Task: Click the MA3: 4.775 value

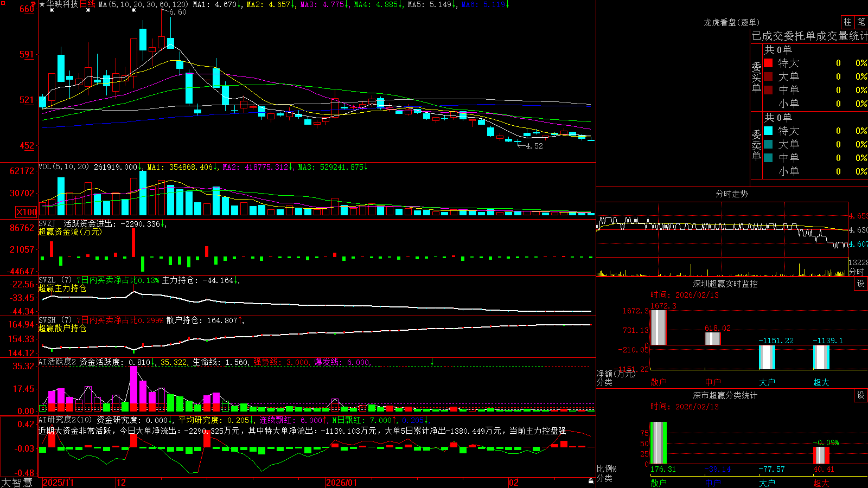Action: coord(322,4)
